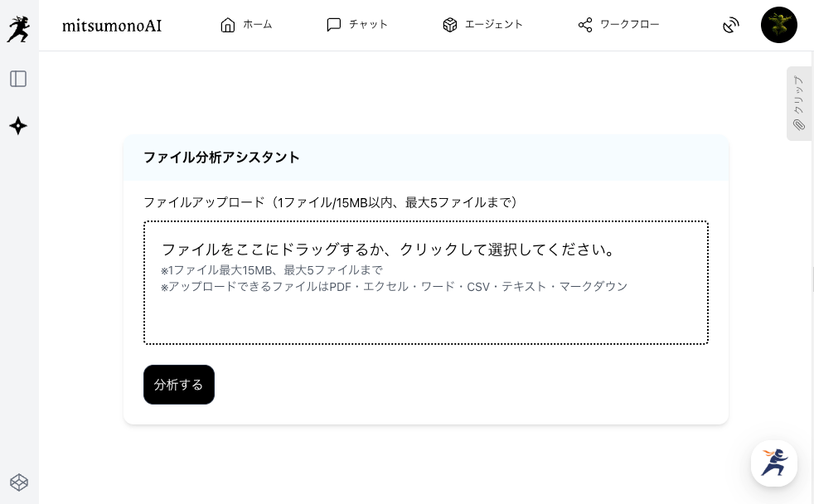The width and height of the screenshot is (814, 504).
Task: Click the ファイル分析アシスタント card title
Action: pyautogui.click(x=221, y=157)
